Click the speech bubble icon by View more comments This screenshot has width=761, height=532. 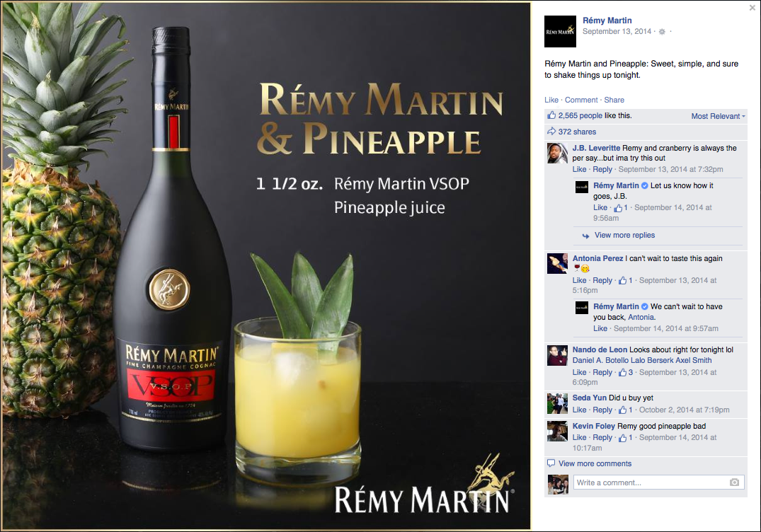(551, 463)
